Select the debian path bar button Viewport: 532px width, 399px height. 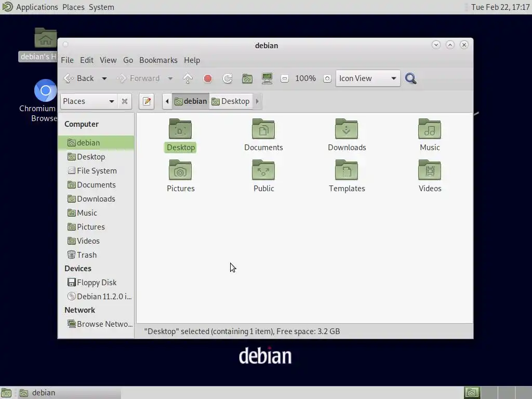[191, 101]
